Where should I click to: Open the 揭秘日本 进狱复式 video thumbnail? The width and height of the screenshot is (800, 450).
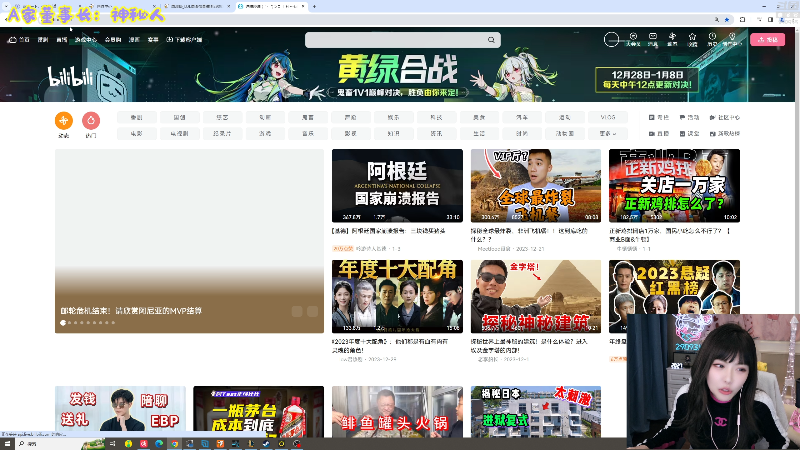coord(536,412)
